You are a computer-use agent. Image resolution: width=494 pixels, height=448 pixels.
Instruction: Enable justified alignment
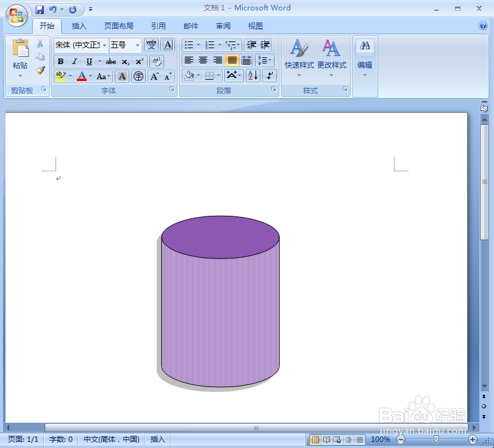(x=232, y=60)
